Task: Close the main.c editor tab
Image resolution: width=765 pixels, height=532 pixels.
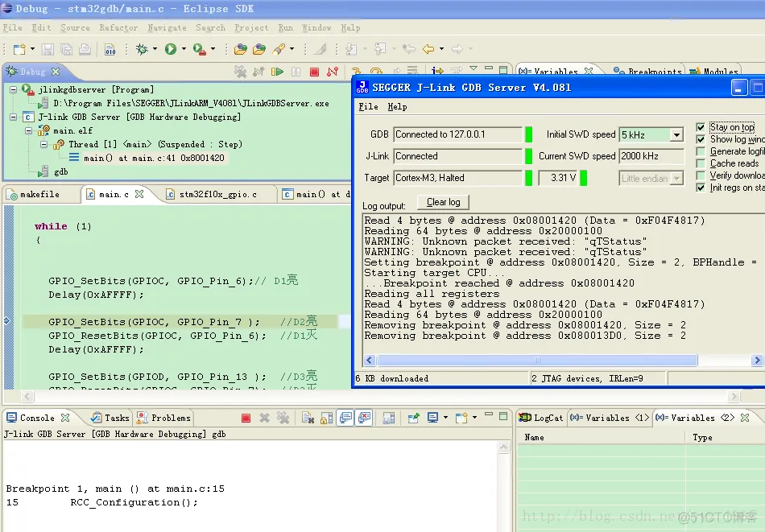Action: (139, 194)
